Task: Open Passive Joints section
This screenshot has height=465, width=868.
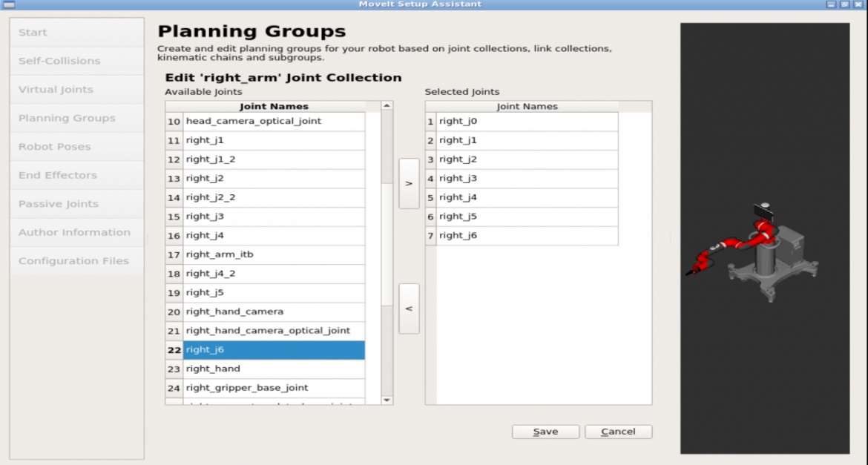Action: click(77, 204)
